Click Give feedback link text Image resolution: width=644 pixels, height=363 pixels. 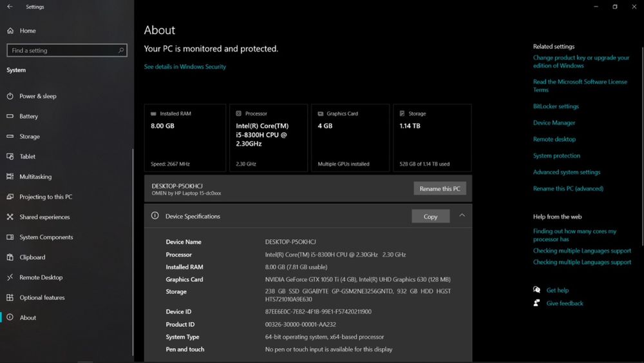click(565, 304)
